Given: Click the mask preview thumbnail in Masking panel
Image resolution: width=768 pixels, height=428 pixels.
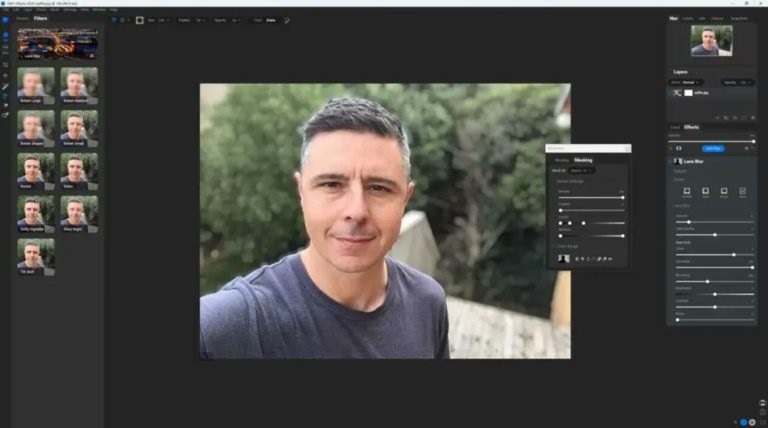Looking at the screenshot, I should [x=564, y=259].
